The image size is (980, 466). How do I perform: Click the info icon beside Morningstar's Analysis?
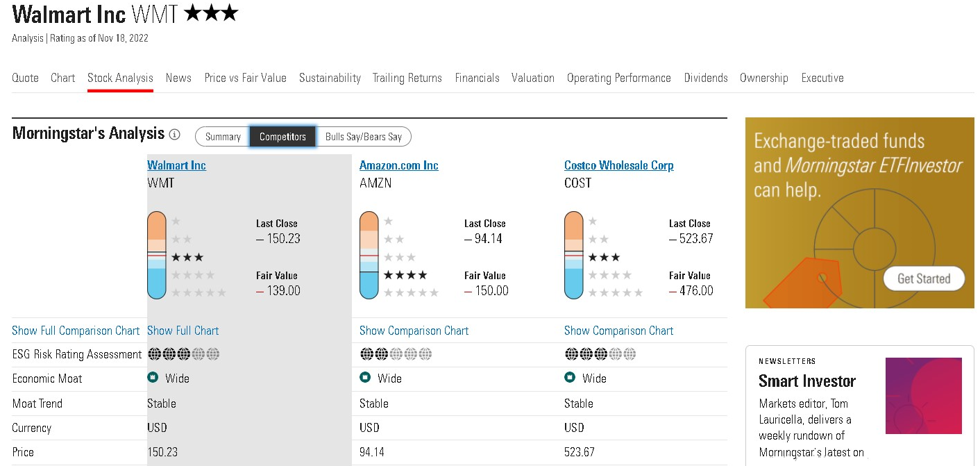tap(175, 135)
